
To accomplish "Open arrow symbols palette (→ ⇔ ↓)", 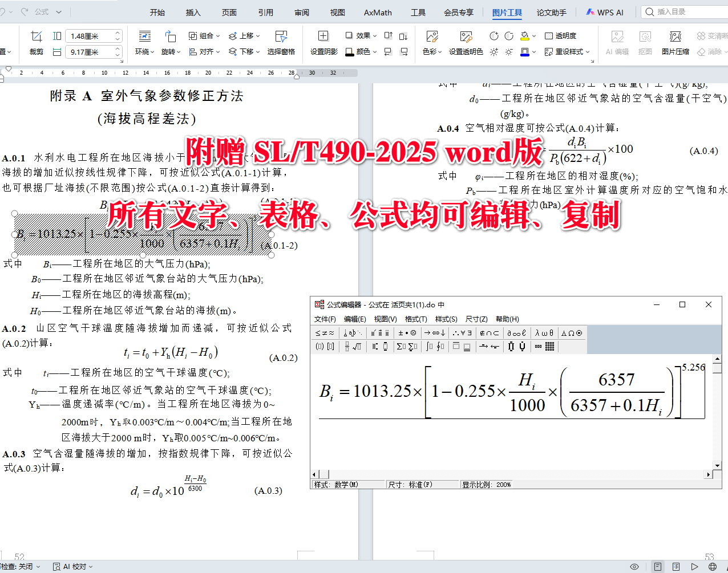I will coord(435,333).
